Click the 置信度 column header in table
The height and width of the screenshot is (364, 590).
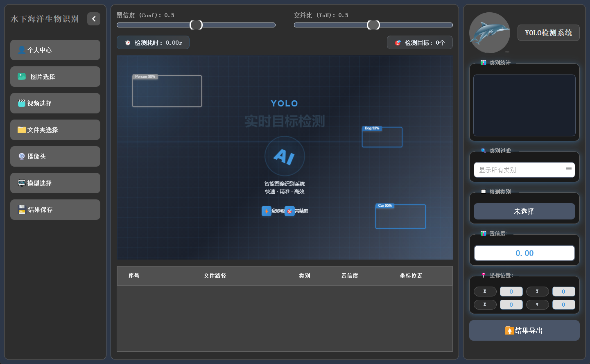coord(350,276)
